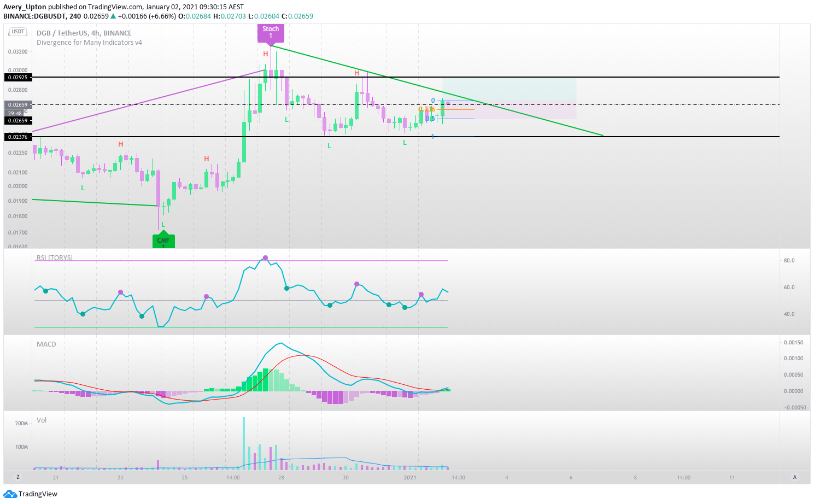Click the 0.02800 price axis value
Image resolution: width=814 pixels, height=504 pixels.
pos(18,90)
